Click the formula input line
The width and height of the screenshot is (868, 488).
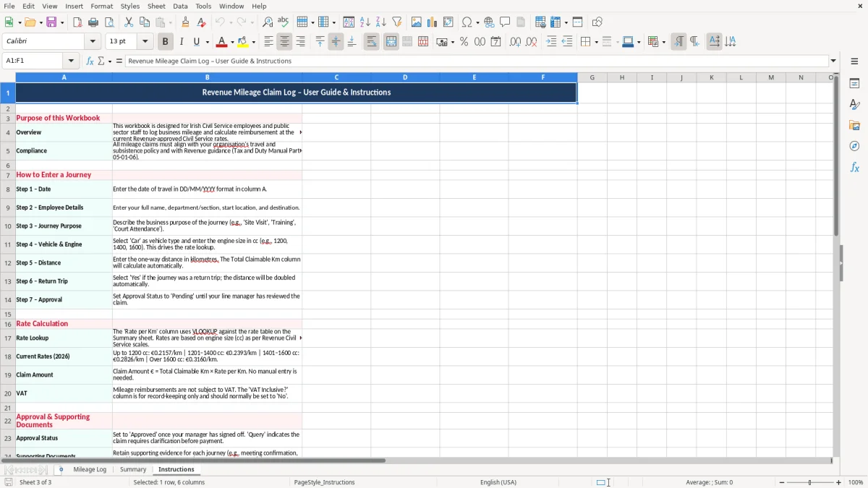coord(476,61)
